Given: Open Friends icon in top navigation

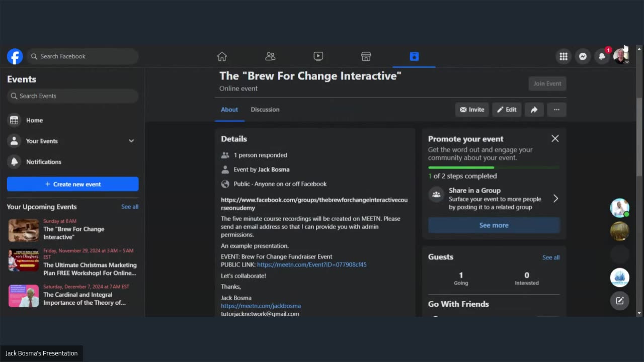Looking at the screenshot, I should click(x=270, y=56).
